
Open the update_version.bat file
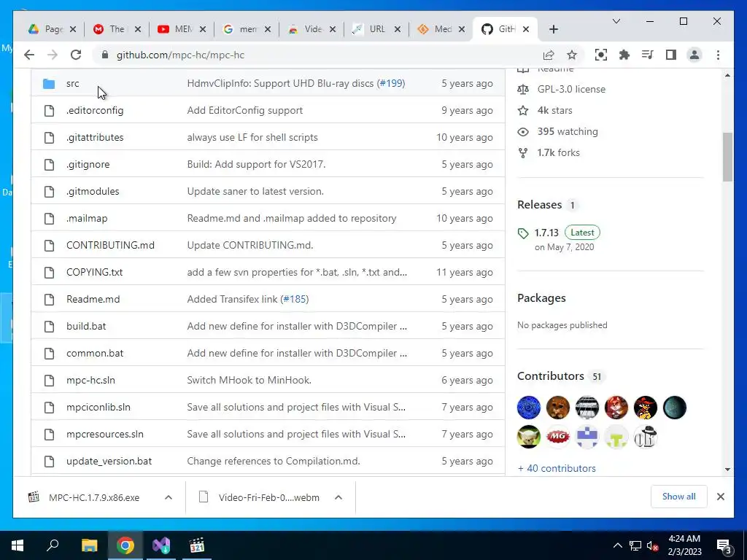(x=109, y=461)
